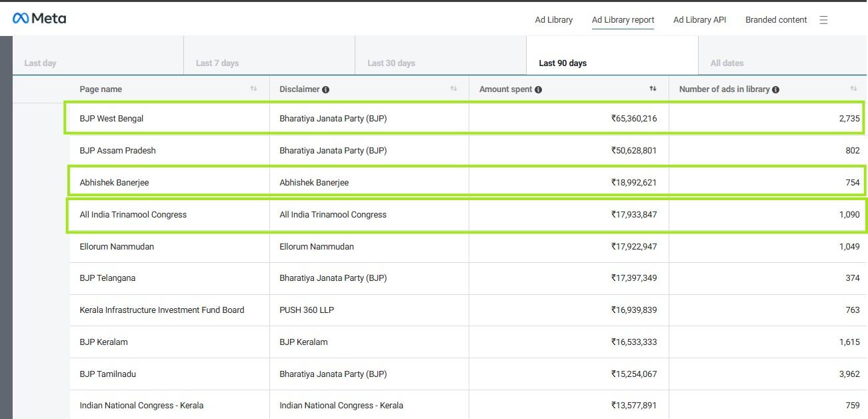Sort by Amount spent arrows
Screen dimensions: 868x419
[653, 89]
